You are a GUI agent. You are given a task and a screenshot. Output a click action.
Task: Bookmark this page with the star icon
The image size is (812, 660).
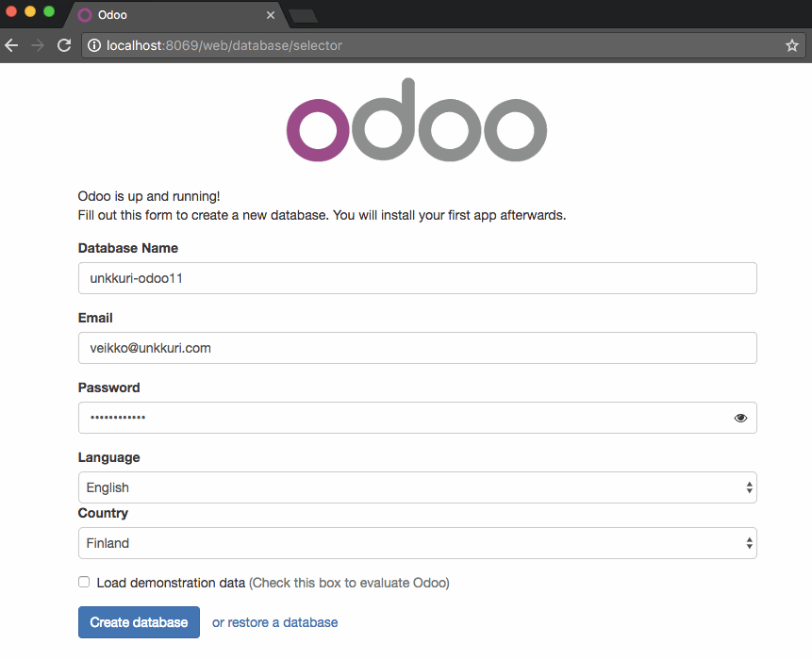(x=791, y=45)
